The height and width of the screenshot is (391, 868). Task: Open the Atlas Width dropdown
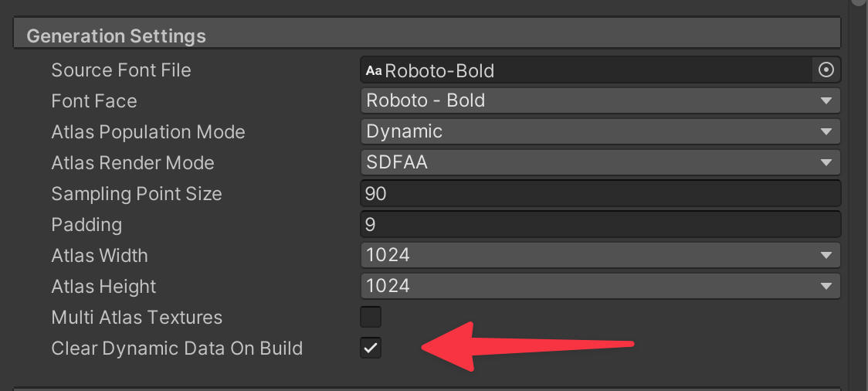600,255
